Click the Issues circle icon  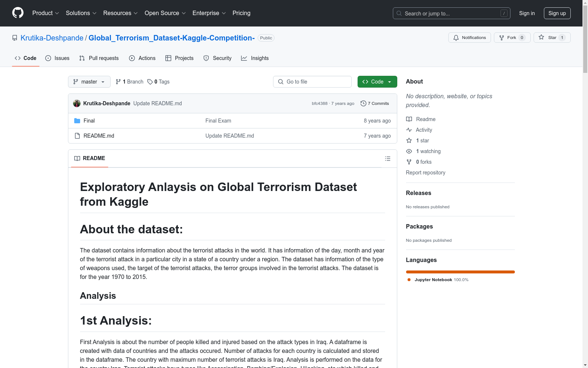pos(48,58)
